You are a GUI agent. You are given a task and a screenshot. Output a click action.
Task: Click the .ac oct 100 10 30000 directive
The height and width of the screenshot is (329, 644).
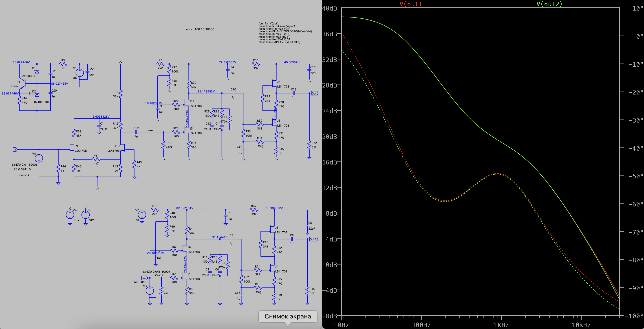[x=199, y=29]
